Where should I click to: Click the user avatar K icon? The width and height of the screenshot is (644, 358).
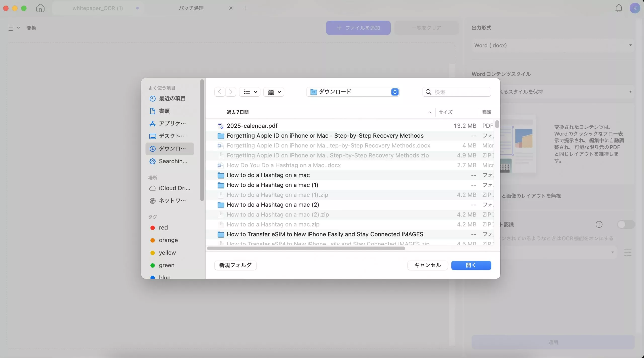click(x=635, y=8)
